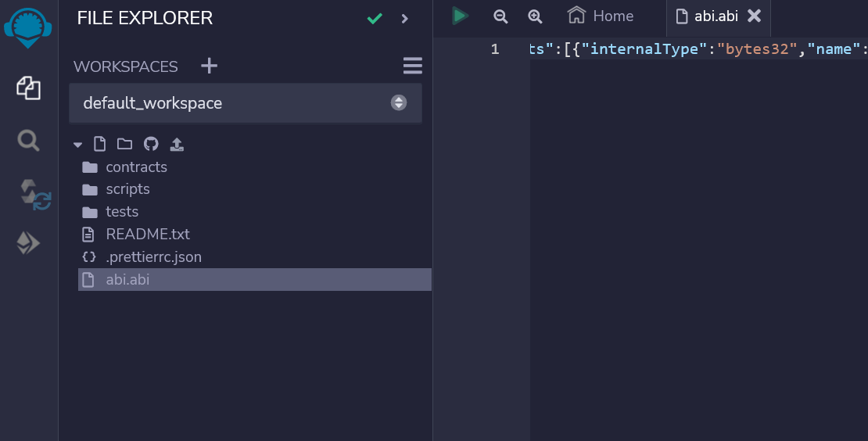The width and height of the screenshot is (868, 441).
Task: Create a new file icon
Action: click(x=99, y=144)
